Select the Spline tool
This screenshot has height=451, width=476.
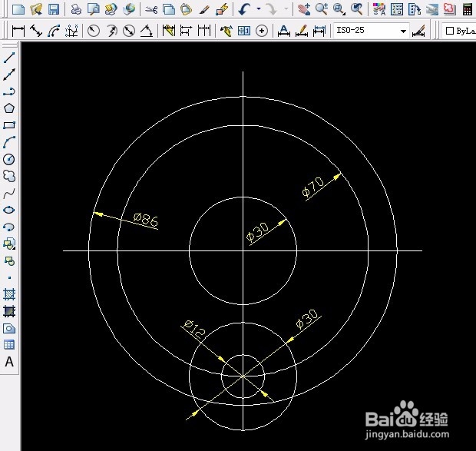tap(9, 193)
